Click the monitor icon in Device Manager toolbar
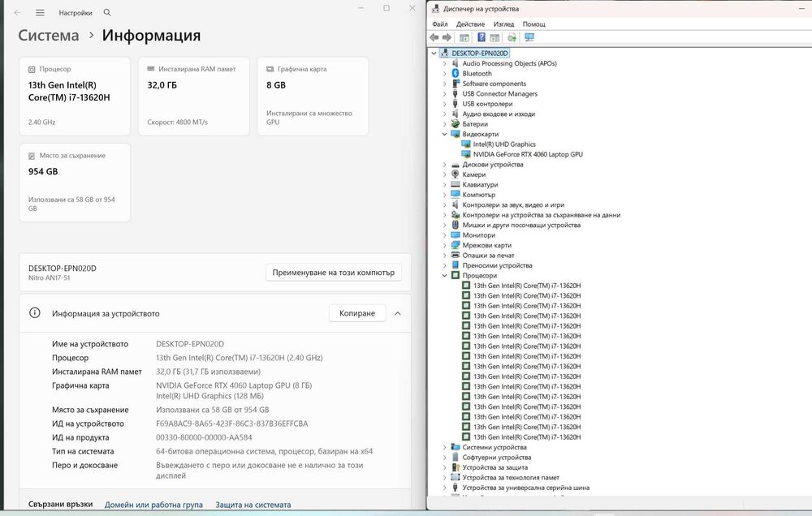812x516 pixels. [x=529, y=37]
